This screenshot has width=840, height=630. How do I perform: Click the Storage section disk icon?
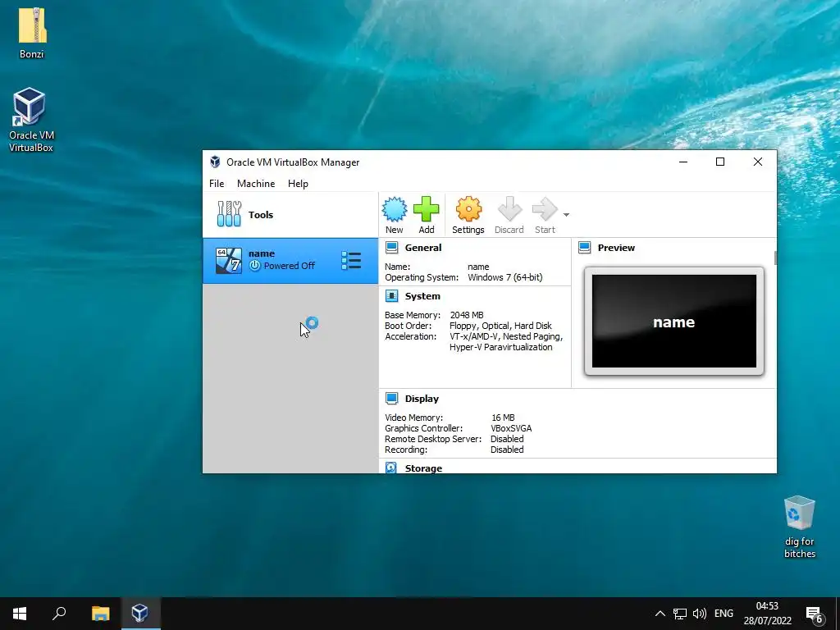point(391,468)
